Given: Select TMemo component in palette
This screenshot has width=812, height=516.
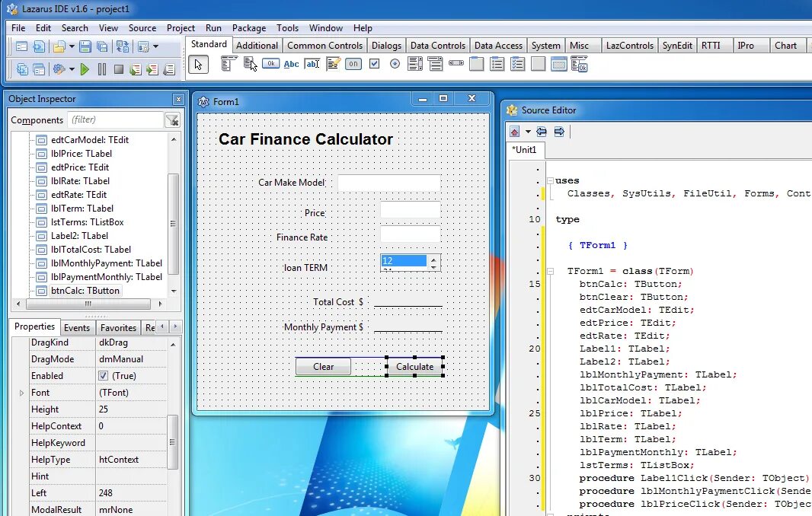Looking at the screenshot, I should point(333,64).
